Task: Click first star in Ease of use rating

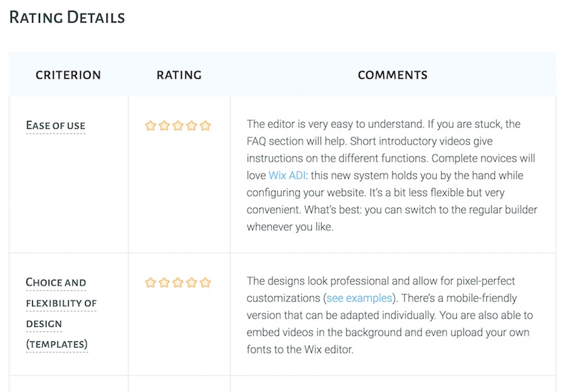Action: pyautogui.click(x=150, y=126)
